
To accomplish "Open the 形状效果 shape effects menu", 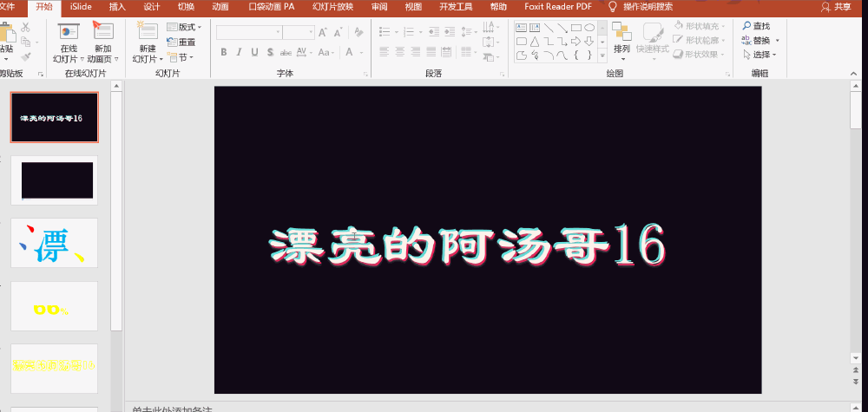I will 700,54.
